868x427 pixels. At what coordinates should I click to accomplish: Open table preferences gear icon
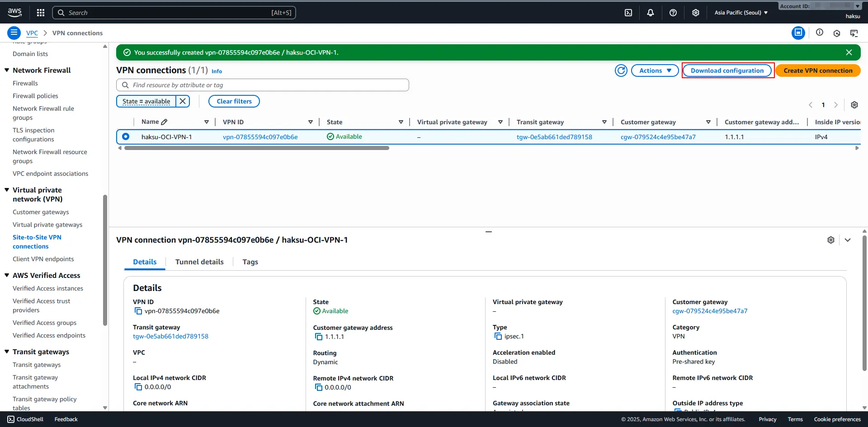(854, 105)
